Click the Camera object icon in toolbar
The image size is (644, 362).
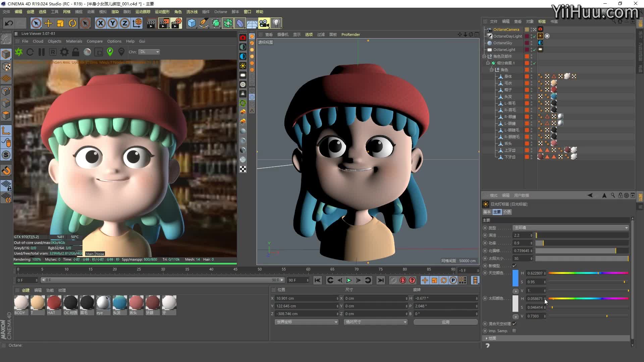[x=264, y=23]
